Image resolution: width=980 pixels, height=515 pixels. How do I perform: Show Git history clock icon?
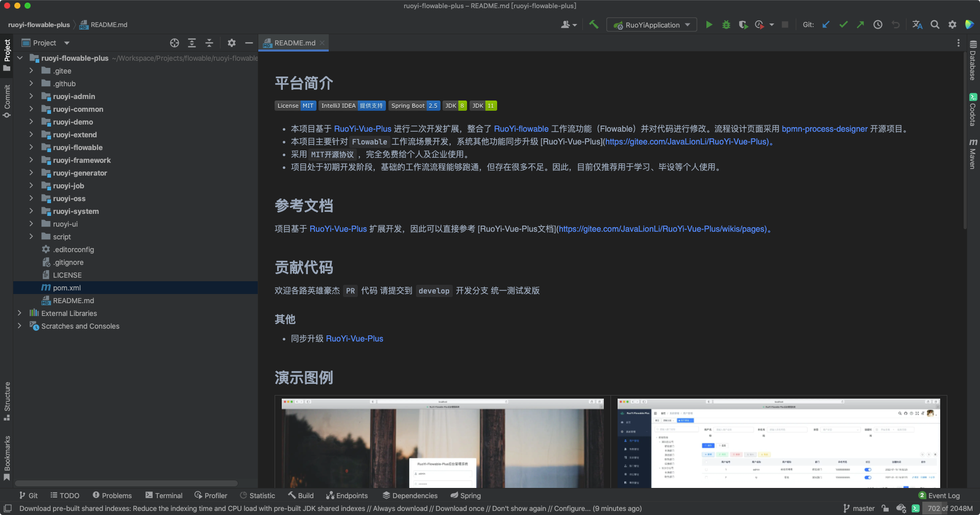pos(878,24)
